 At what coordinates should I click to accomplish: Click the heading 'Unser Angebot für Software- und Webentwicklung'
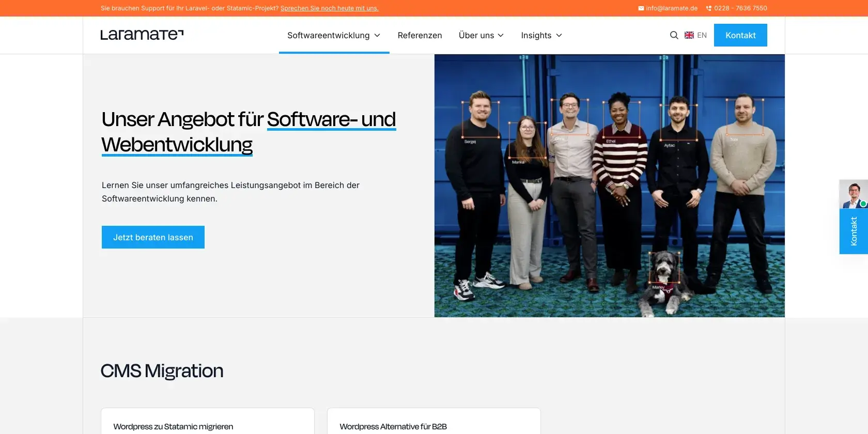pyautogui.click(x=249, y=132)
